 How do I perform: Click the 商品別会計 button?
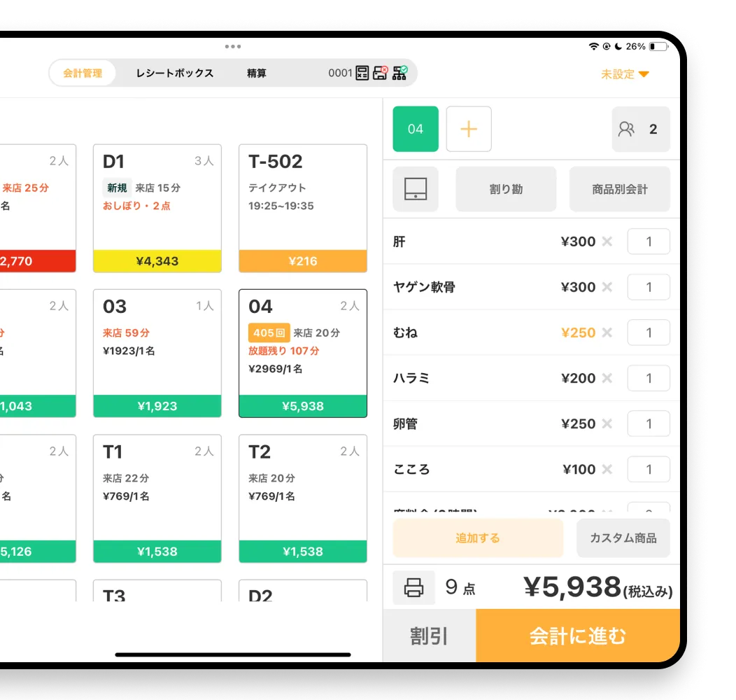click(x=619, y=189)
